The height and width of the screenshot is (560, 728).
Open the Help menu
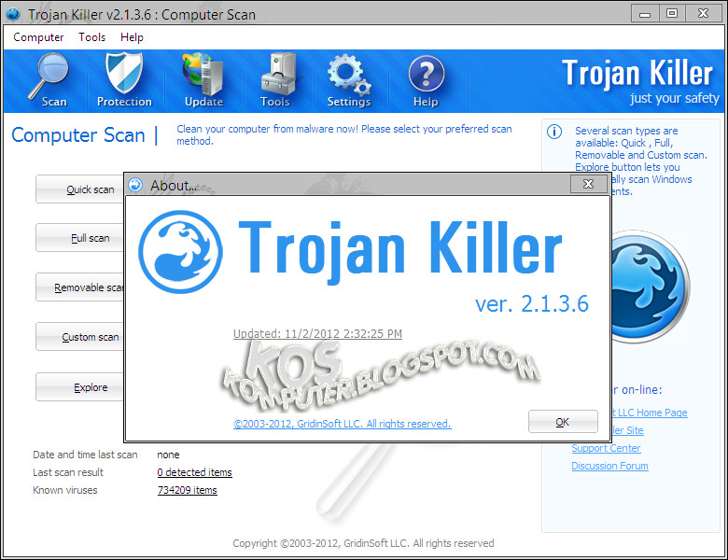(x=132, y=37)
